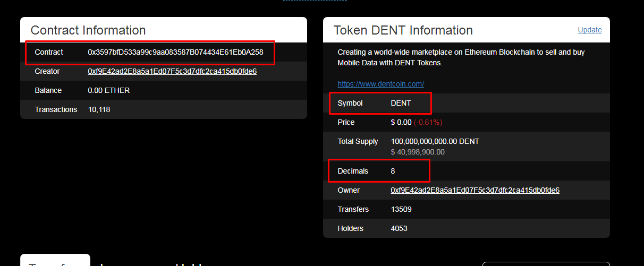The width and height of the screenshot is (644, 266).
Task: Click the Transactions row label
Action: 56,109
